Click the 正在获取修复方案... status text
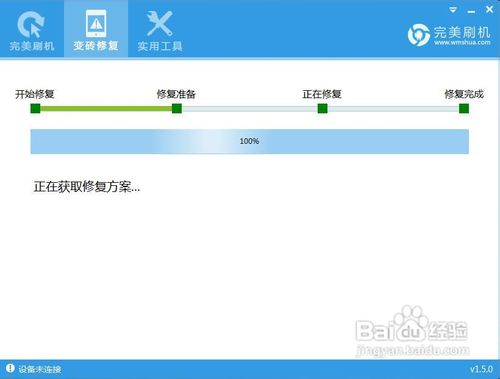The width and height of the screenshot is (500, 379). (x=87, y=187)
